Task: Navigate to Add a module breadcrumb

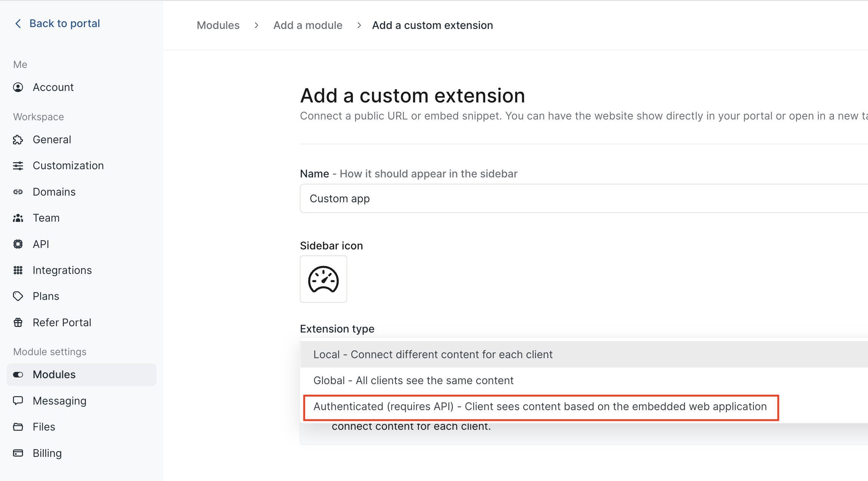Action: [308, 25]
